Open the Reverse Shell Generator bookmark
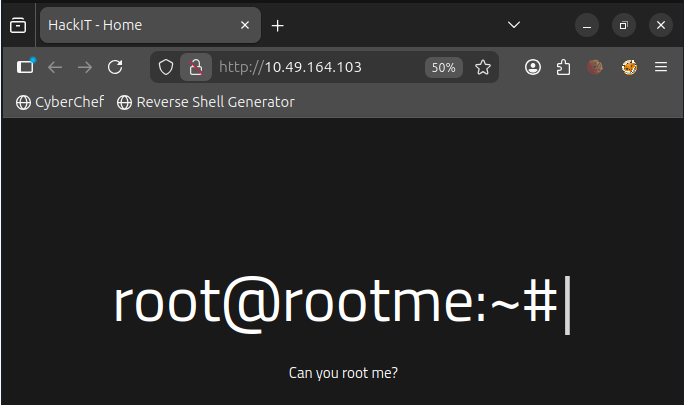The height and width of the screenshot is (405, 684). [x=205, y=102]
